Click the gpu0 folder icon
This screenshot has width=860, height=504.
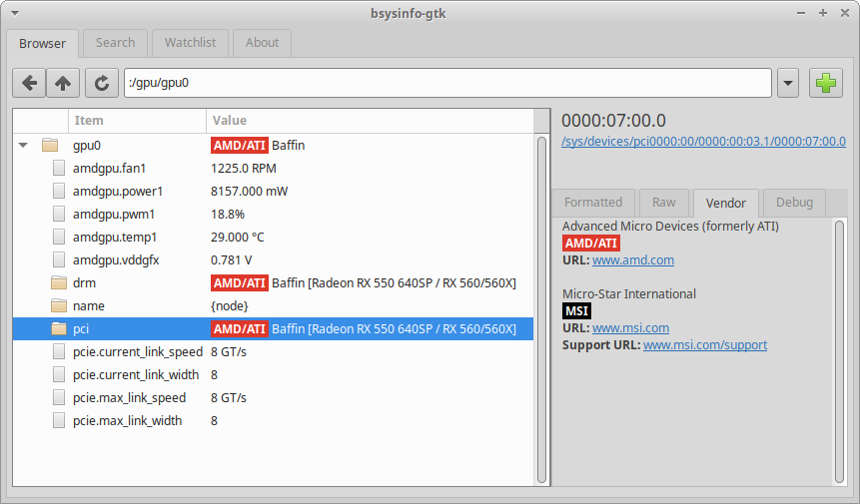point(50,145)
